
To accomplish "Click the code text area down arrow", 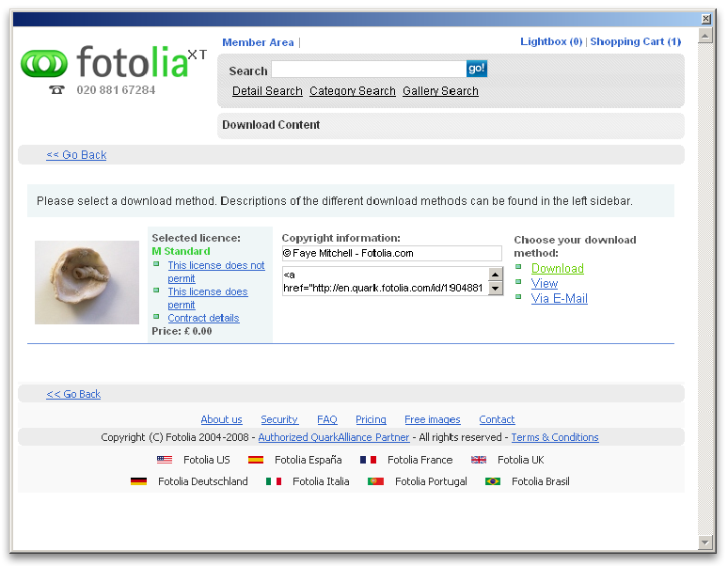I will pos(496,288).
